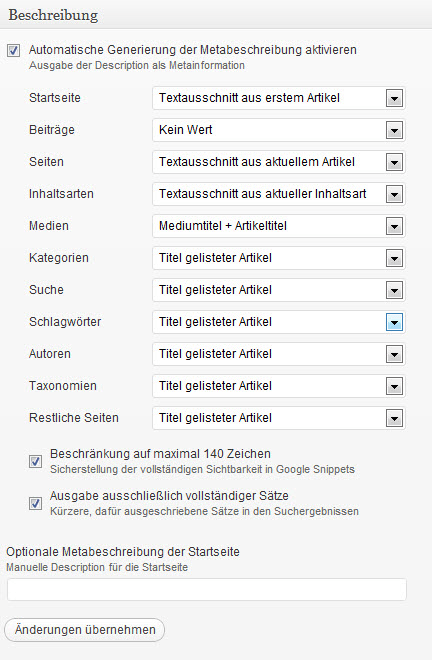Screen dimensions: 432x660
Task: Open the Suche dropdown arrow
Action: coord(394,290)
